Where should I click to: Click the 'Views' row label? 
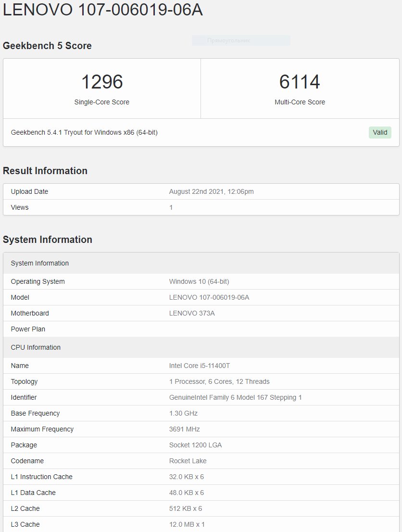20,207
